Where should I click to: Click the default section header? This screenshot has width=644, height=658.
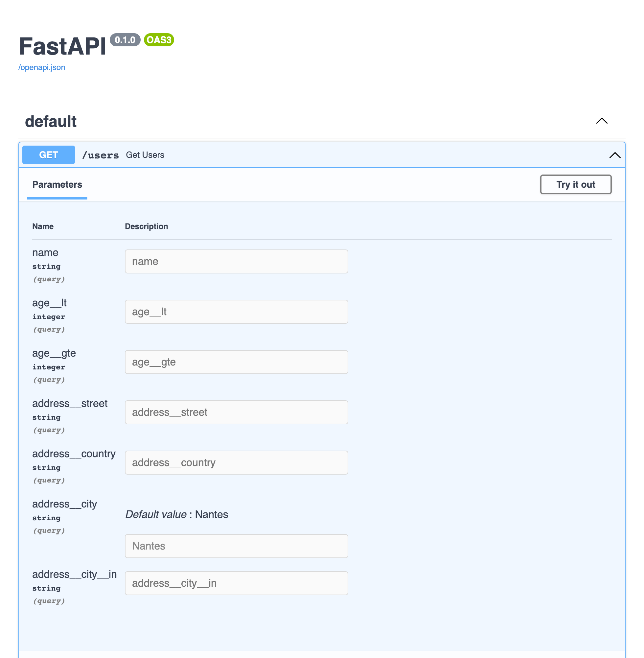click(x=51, y=122)
